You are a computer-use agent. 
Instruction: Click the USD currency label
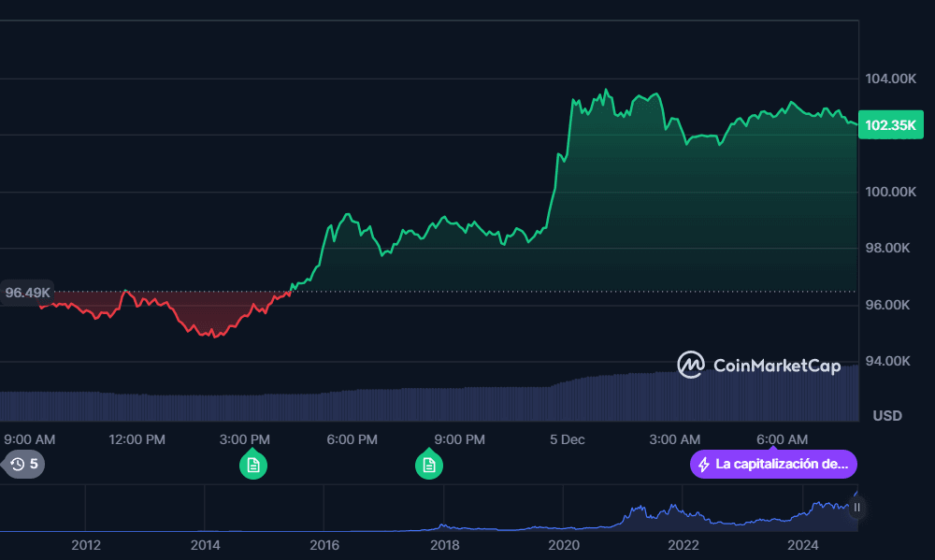[x=887, y=416]
